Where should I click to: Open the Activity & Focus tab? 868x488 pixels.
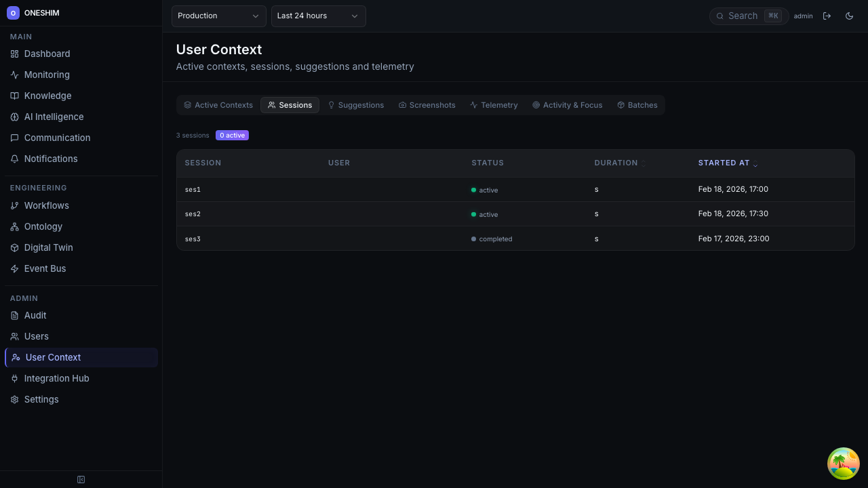coord(567,105)
